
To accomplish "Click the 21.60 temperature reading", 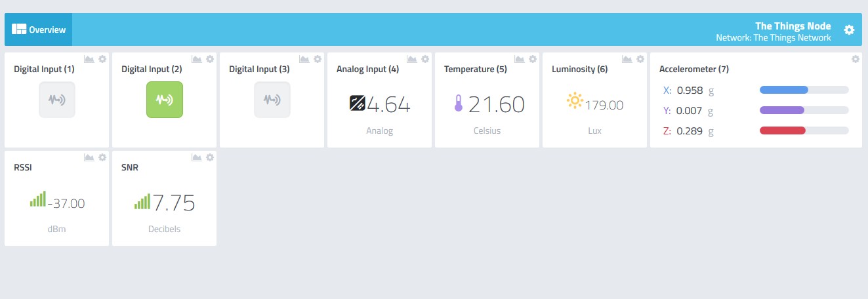I will 496,104.
